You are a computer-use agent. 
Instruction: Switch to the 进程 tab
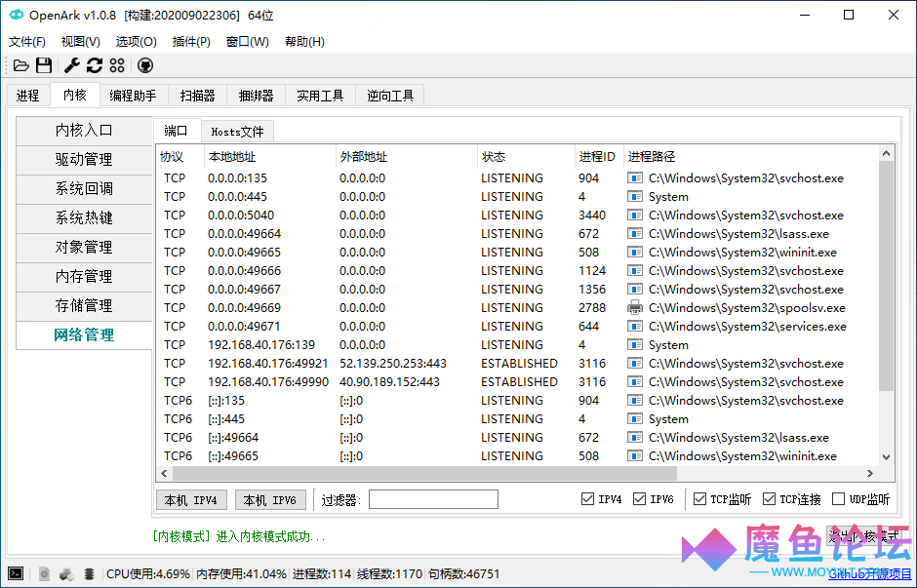point(28,96)
